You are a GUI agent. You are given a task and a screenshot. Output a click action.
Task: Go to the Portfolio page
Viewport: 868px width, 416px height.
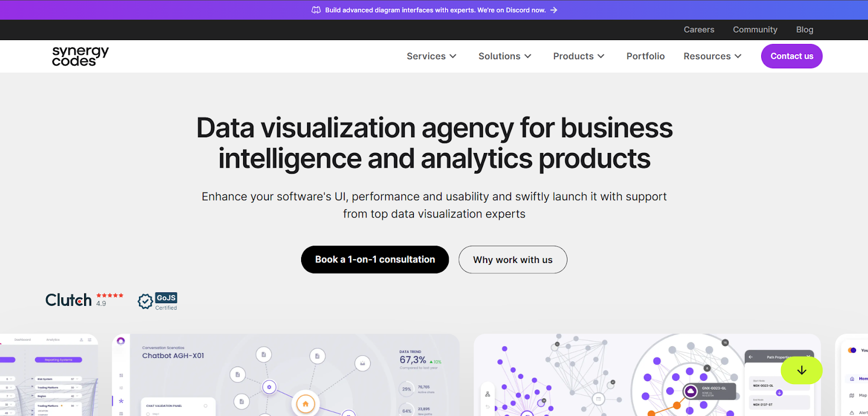click(645, 56)
